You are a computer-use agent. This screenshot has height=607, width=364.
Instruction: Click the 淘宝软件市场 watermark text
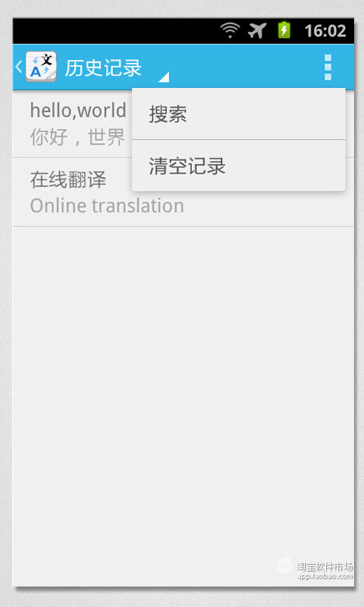point(325,567)
